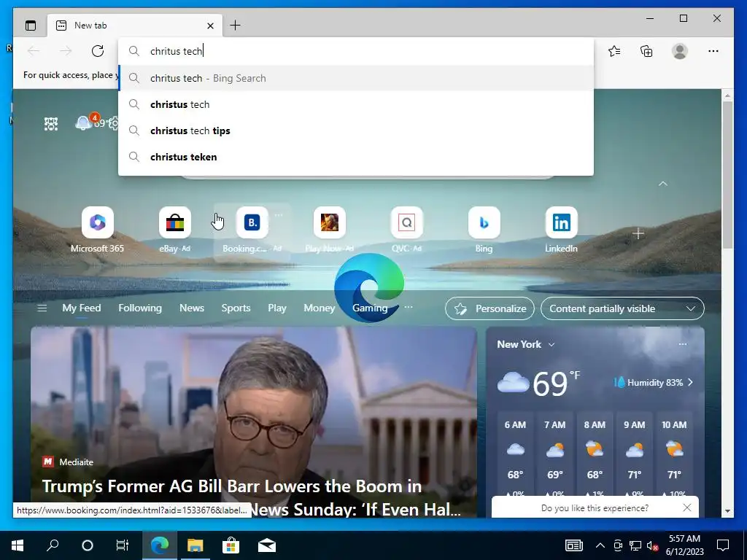Screen dimensions: 747x560
Task: Switch to My Feed tab
Action: coord(82,308)
